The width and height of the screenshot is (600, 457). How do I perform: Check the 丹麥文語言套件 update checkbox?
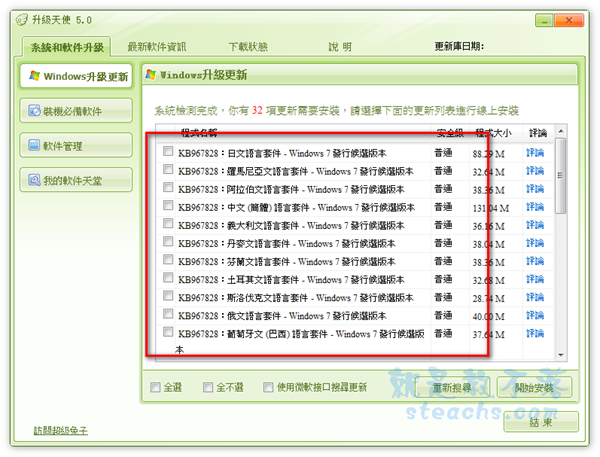click(x=168, y=241)
